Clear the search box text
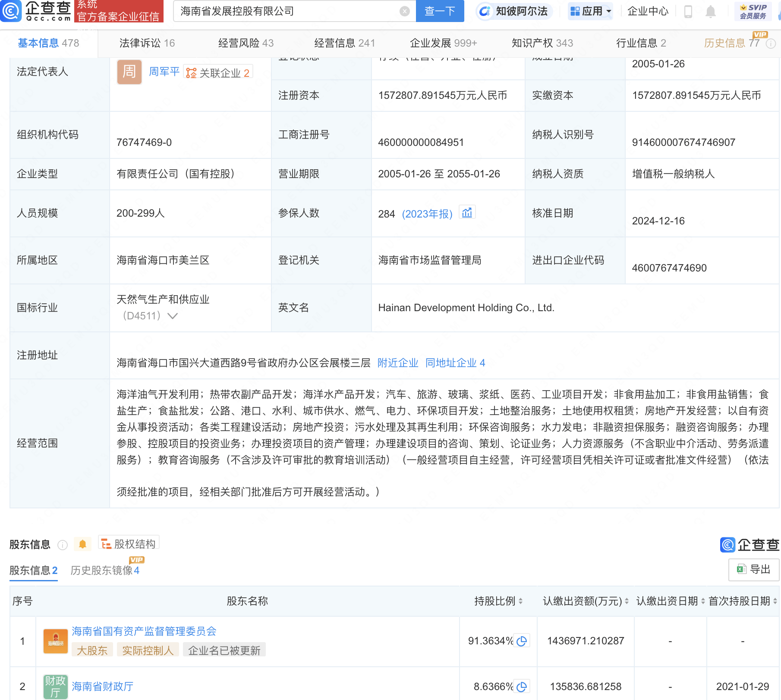Viewport: 781px width, 700px height. click(x=404, y=11)
